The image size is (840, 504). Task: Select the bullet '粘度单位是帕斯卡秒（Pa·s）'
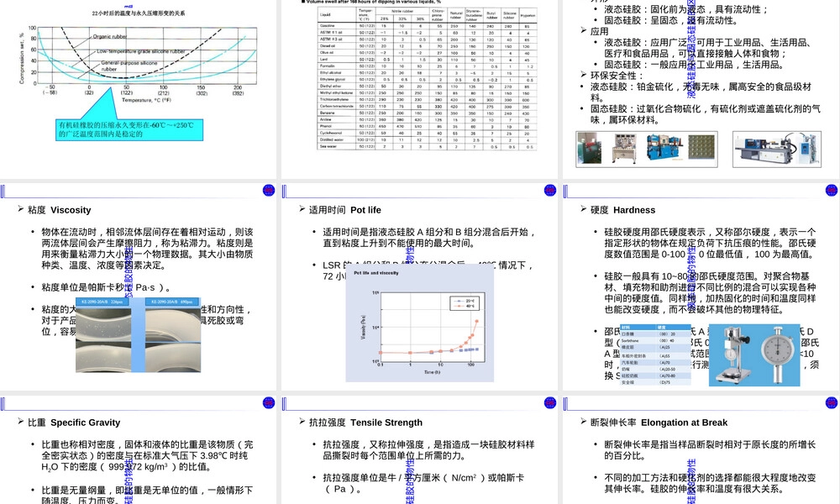click(106, 287)
